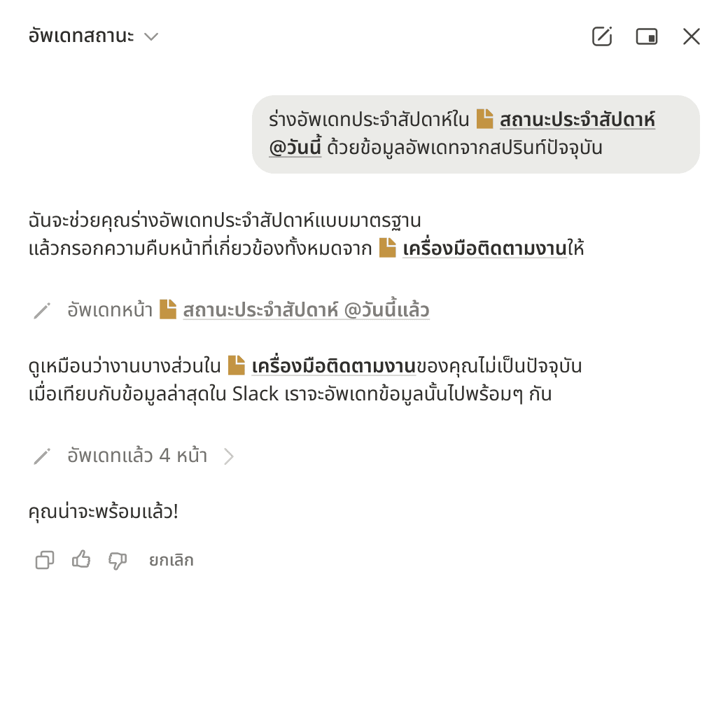The width and height of the screenshot is (728, 728).
Task: Click the อัพเดทแล้ว 4 หน้า summary text
Action: tap(137, 456)
